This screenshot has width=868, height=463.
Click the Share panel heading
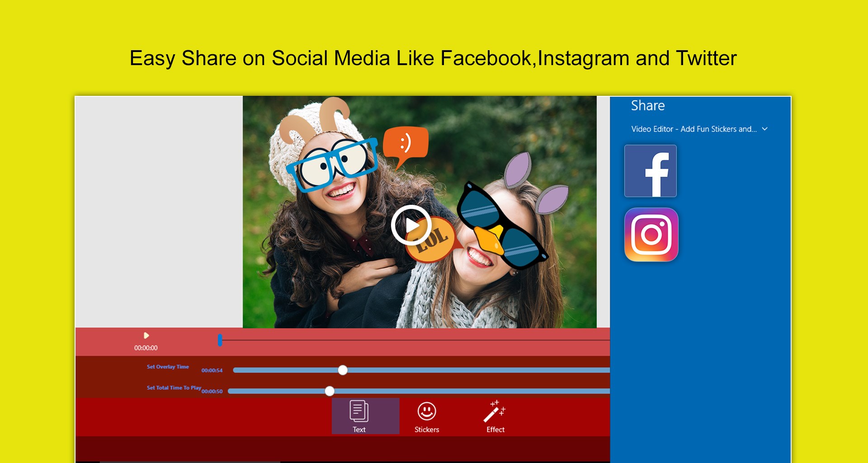[648, 106]
